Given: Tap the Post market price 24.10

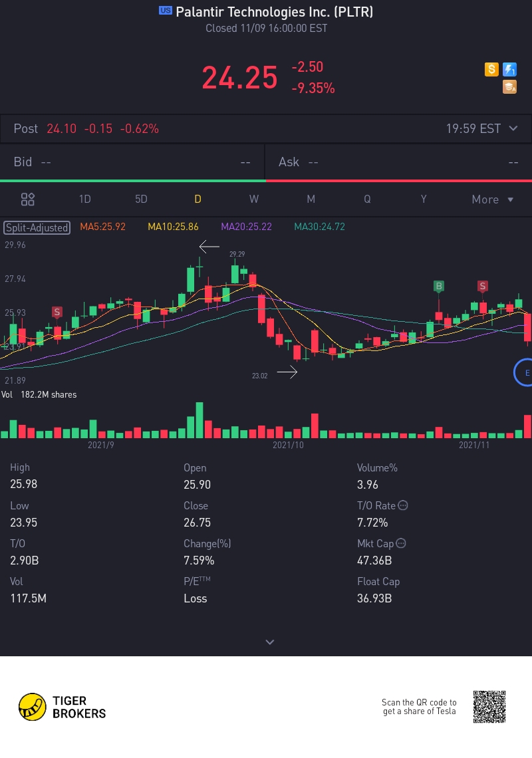Looking at the screenshot, I should pyautogui.click(x=61, y=128).
